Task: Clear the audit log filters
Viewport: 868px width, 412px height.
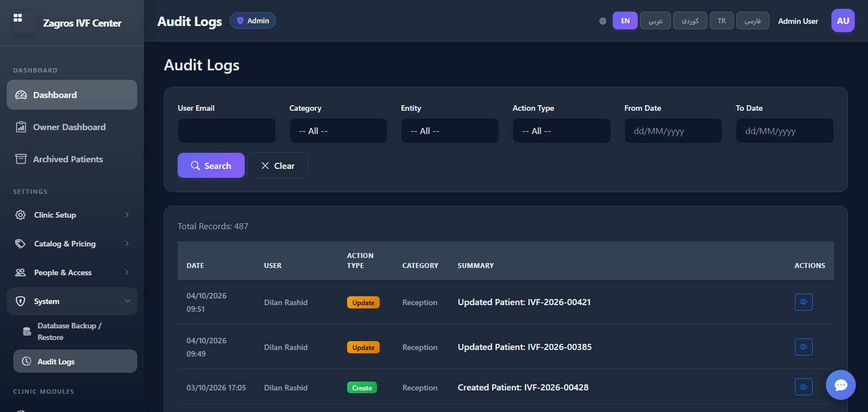Action: [277, 166]
